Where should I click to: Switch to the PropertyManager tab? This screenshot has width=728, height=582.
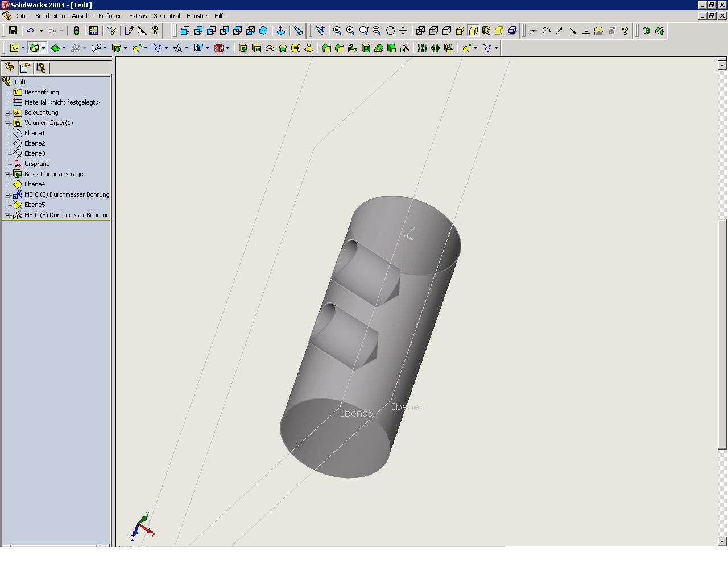25,68
